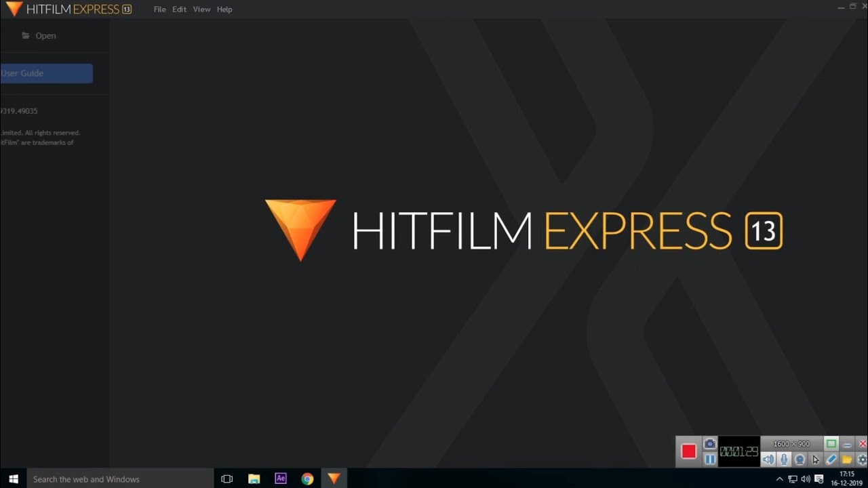Open the Edit menu

(179, 9)
